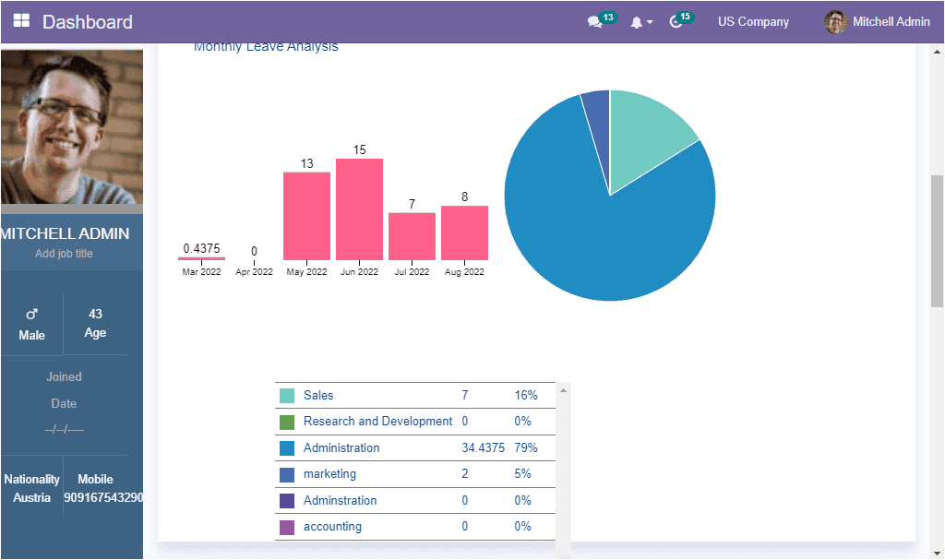Screen dimensions: 945x560
Task: Open activities clock icon with 15 badge
Action: tap(676, 22)
